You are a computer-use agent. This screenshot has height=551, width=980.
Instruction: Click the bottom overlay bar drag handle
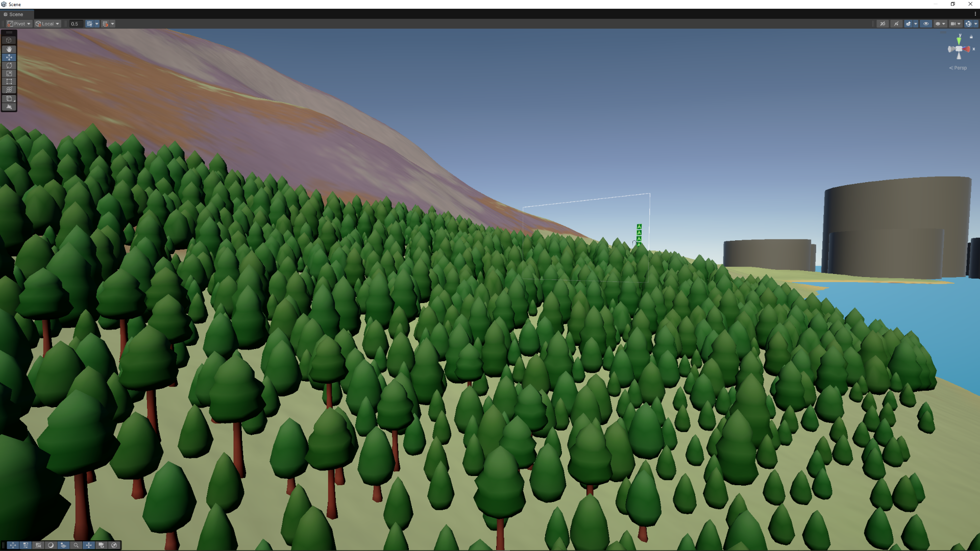click(4, 545)
